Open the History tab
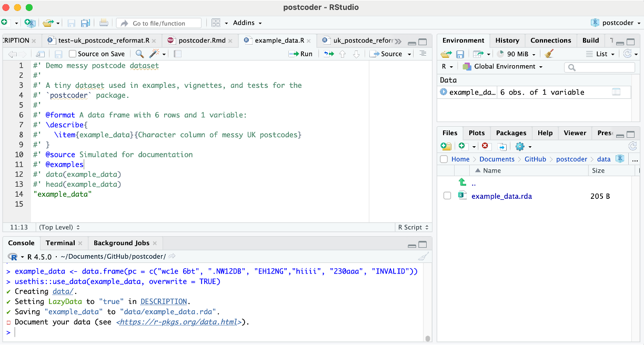 tap(507, 40)
